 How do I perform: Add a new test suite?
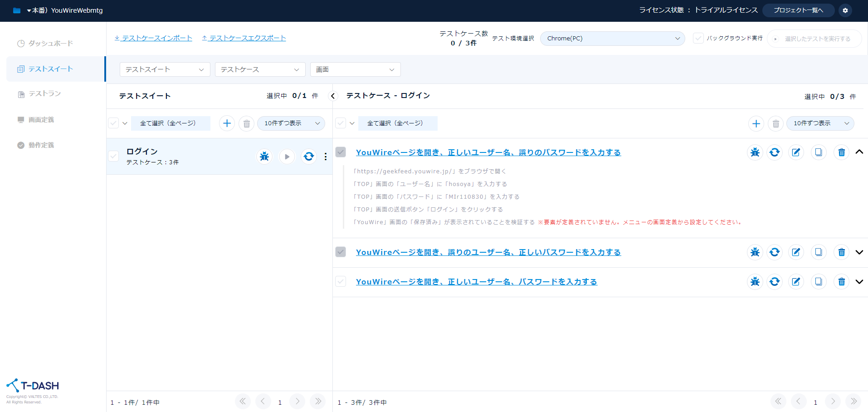(x=227, y=123)
